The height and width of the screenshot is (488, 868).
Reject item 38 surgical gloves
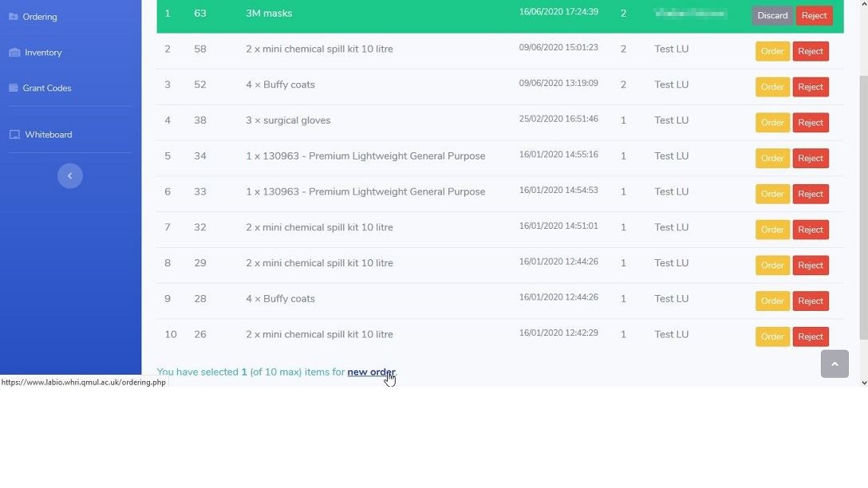[x=811, y=123]
